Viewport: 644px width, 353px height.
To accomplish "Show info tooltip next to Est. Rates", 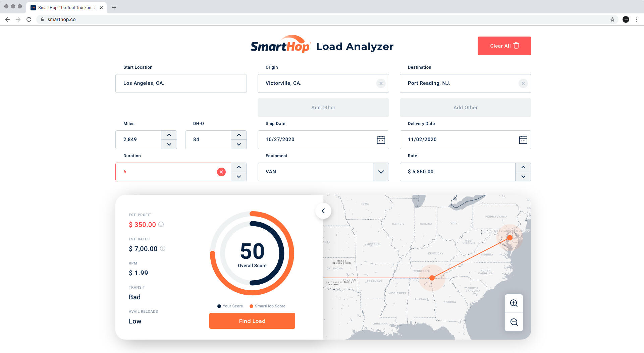I will (x=163, y=248).
